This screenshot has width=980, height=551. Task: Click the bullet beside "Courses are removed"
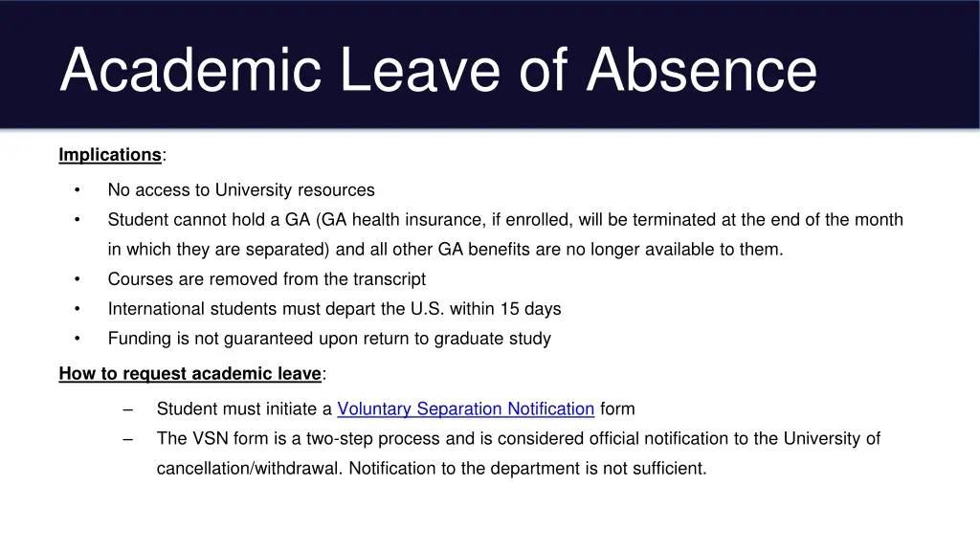point(77,279)
